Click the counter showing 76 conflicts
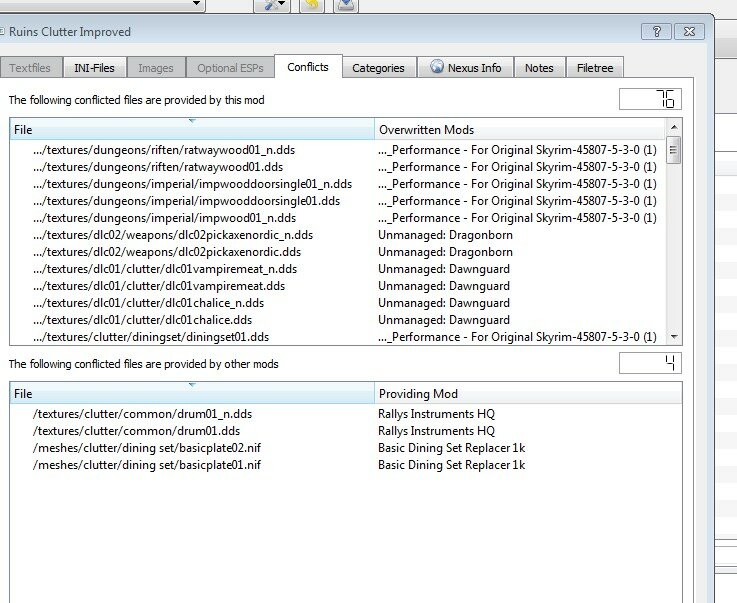This screenshot has width=737, height=603. click(x=650, y=99)
